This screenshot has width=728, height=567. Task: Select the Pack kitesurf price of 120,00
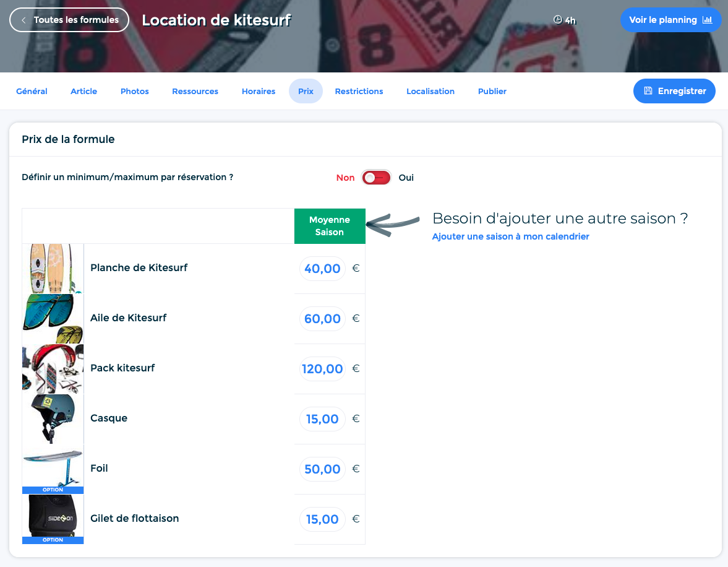[322, 369]
